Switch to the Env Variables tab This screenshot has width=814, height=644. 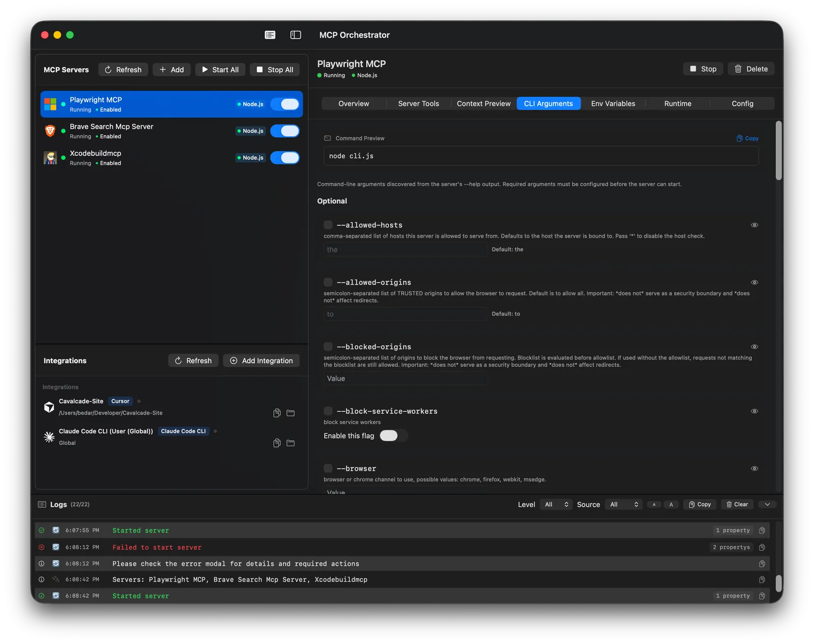[x=613, y=103]
